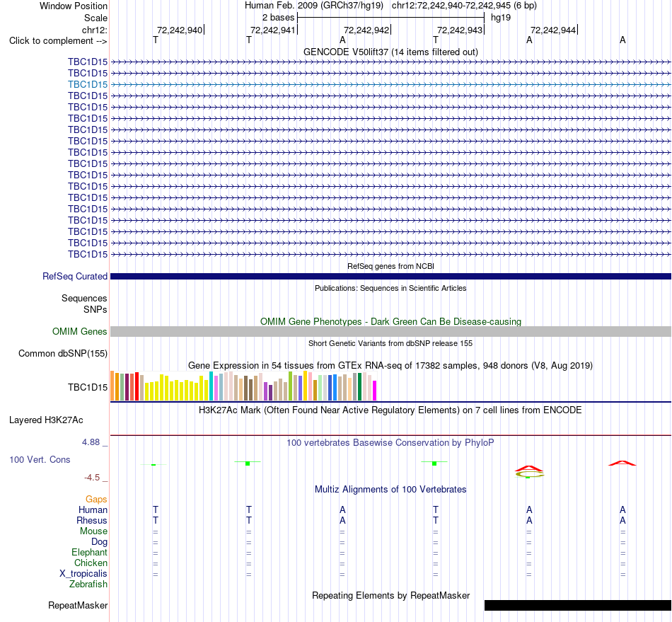Click the Dog species label

coord(100,542)
